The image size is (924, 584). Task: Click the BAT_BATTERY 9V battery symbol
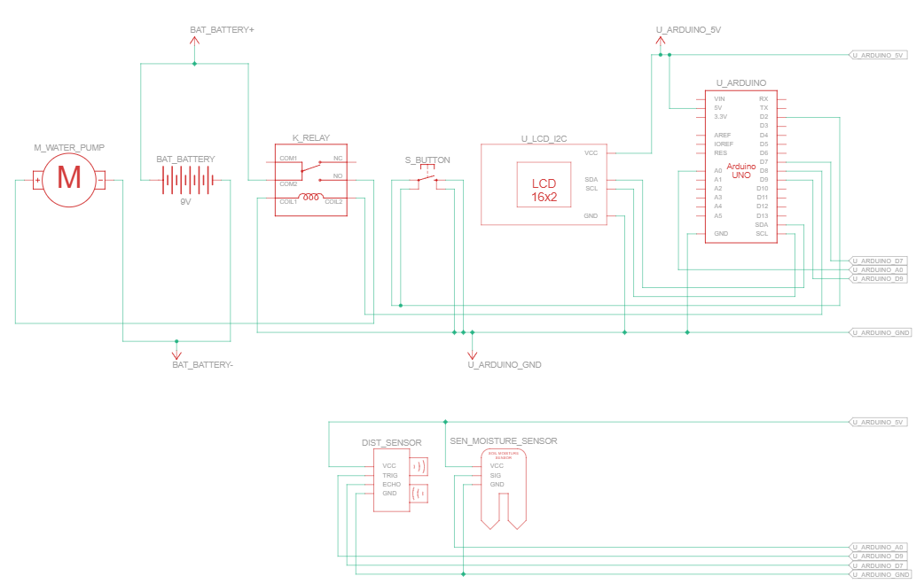tap(184, 182)
